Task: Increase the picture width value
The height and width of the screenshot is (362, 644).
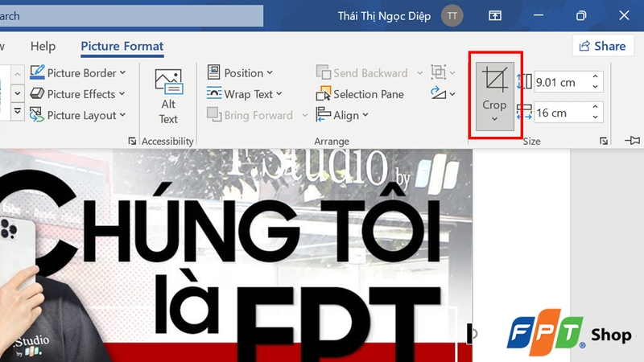Action: pos(595,107)
